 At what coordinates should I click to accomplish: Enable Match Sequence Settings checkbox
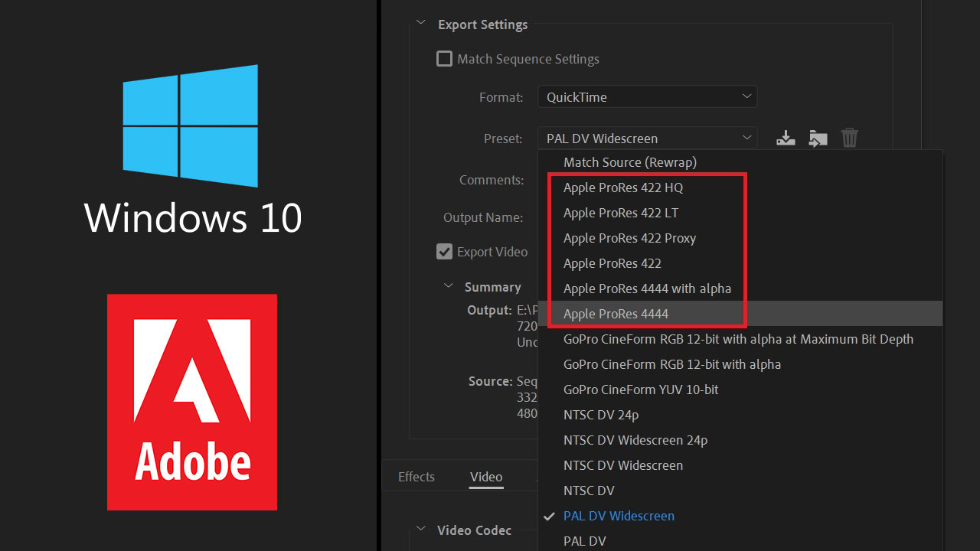point(445,59)
